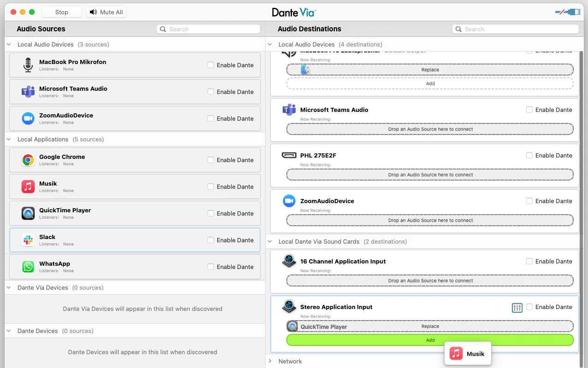Click the Microsoft Teams Audio source icon
This screenshot has height=368, width=588.
(x=28, y=92)
